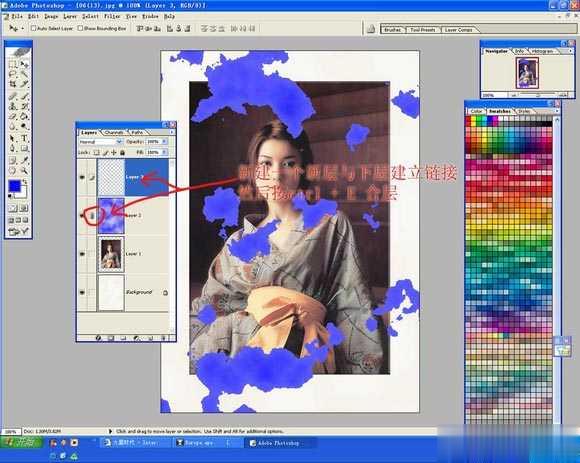
Task: Open Navigator panel flyout menu arrow
Action: pyautogui.click(x=571, y=51)
